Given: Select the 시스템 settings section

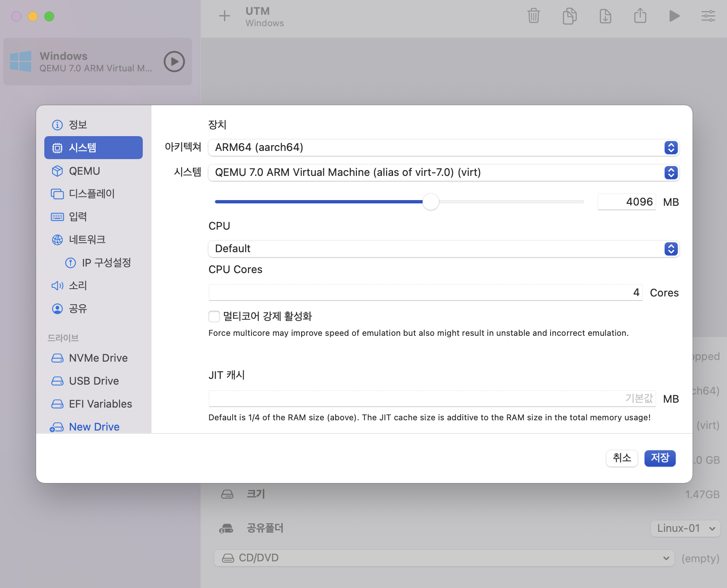Looking at the screenshot, I should 94,148.
